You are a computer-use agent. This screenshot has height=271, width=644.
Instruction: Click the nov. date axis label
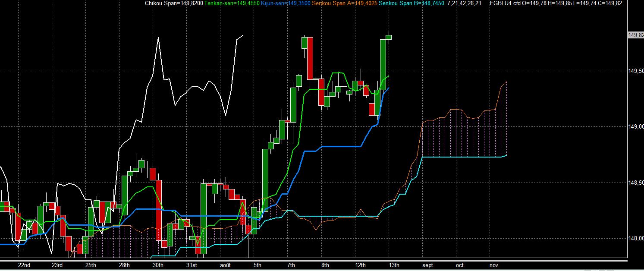pyautogui.click(x=494, y=265)
